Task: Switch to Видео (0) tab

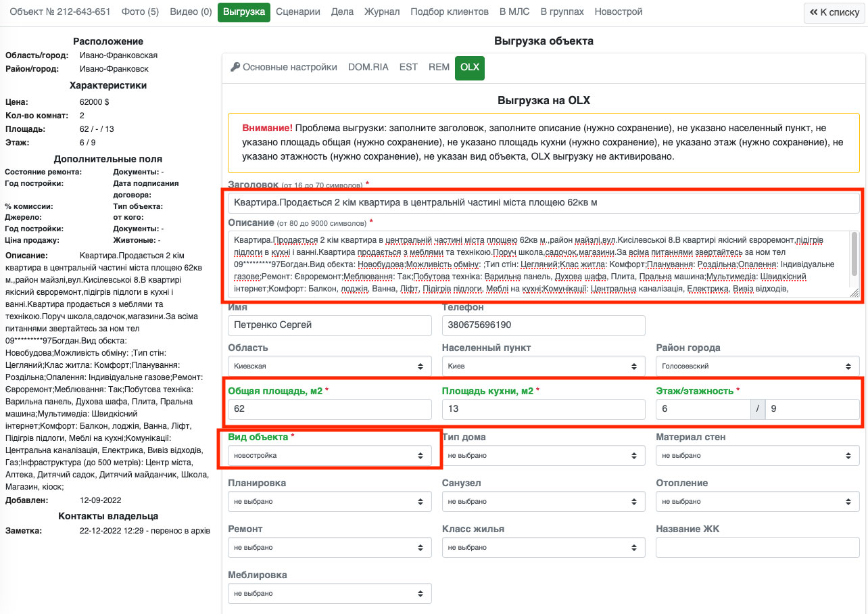Action: tap(191, 12)
